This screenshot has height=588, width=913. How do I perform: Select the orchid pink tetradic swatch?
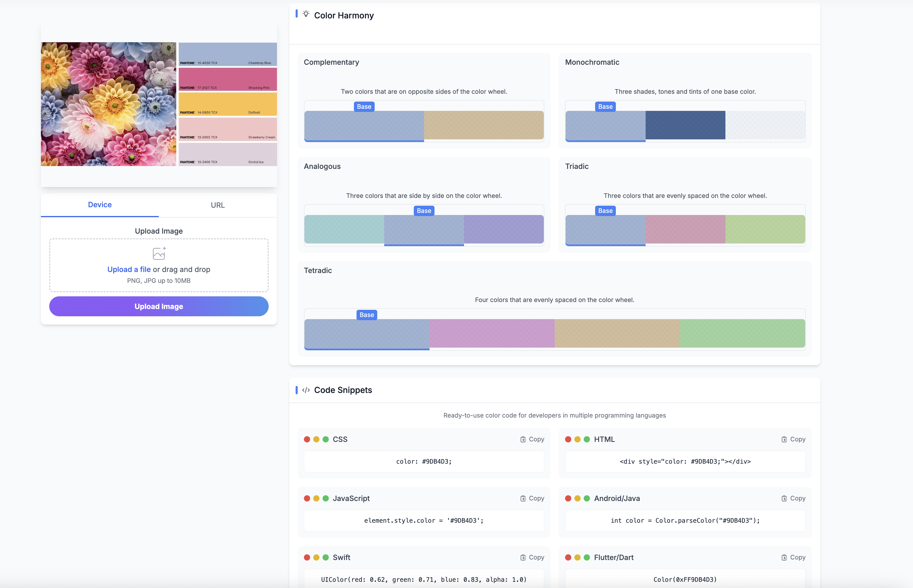pyautogui.click(x=492, y=333)
